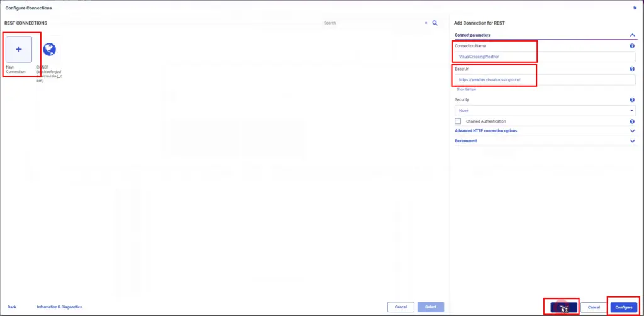Click the New Connection plus icon
This screenshot has width=644, height=316.
pos(19,49)
